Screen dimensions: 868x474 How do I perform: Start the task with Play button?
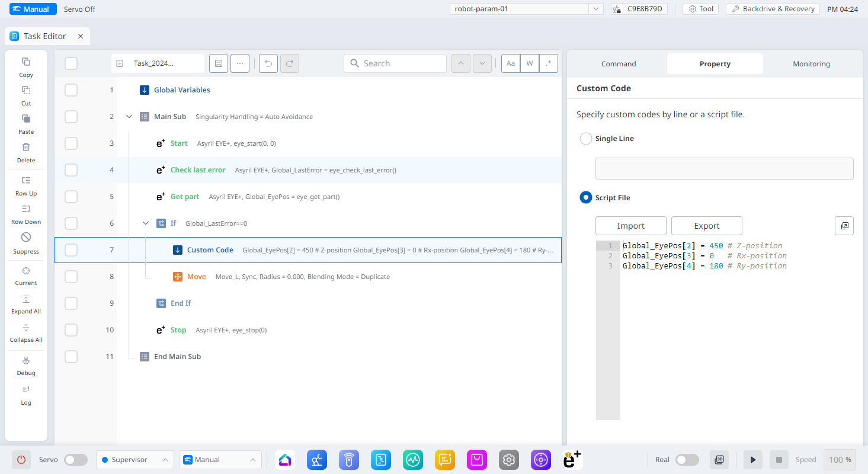click(753, 460)
